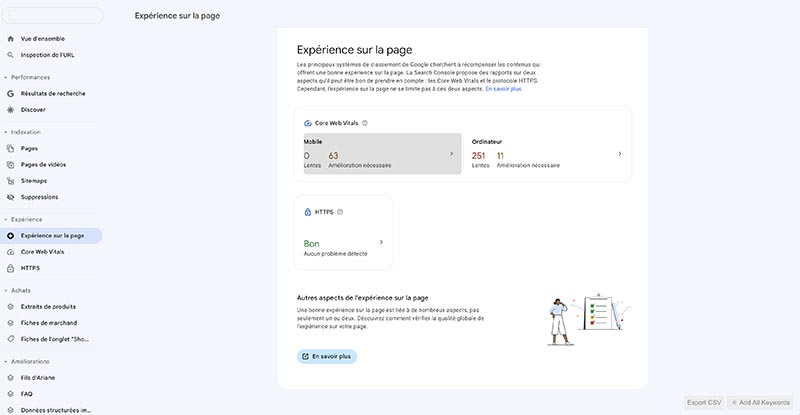Click the asterisk icon next to Discover
Viewport: 800px width, 415px height.
[11, 109]
